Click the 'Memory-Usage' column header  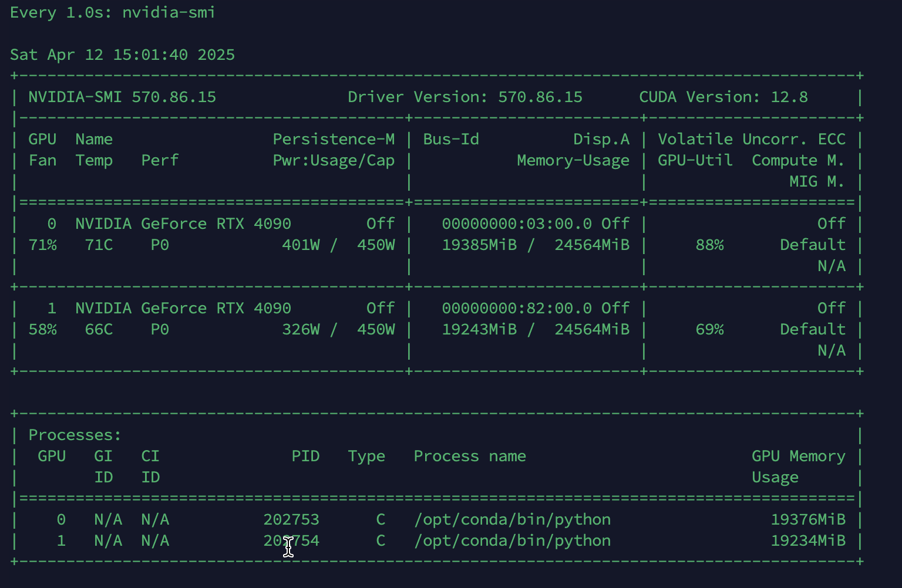point(573,160)
